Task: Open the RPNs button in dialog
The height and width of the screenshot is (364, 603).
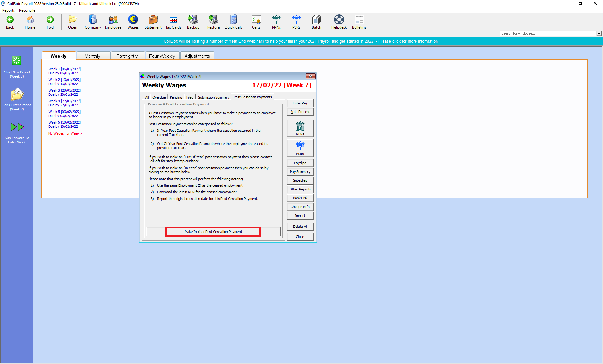Action: click(300, 128)
